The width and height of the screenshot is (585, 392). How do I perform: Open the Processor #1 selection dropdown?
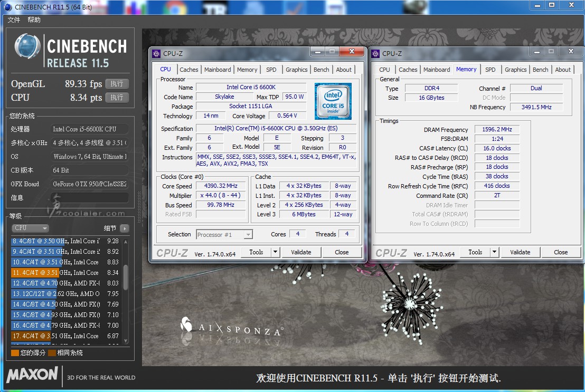tap(224, 235)
